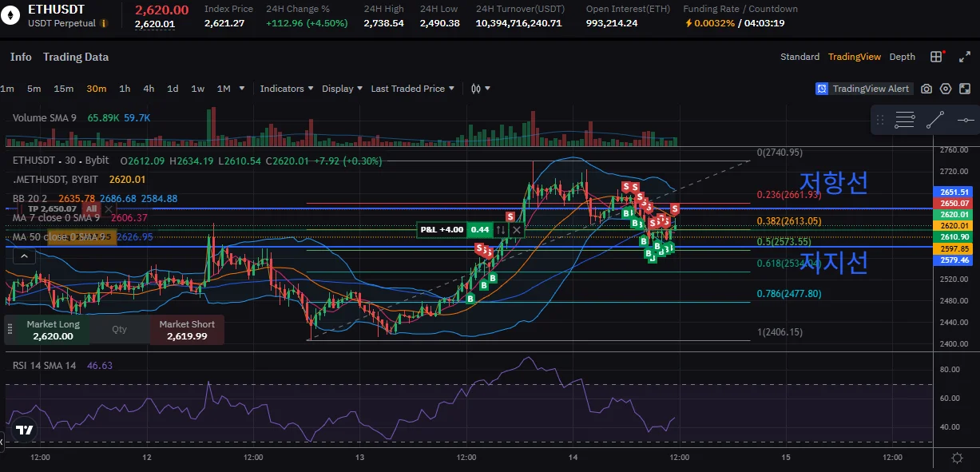Click the 0.382(2613.05) Fibonacci level label
Viewport: 980px width, 472px height.
click(x=789, y=221)
